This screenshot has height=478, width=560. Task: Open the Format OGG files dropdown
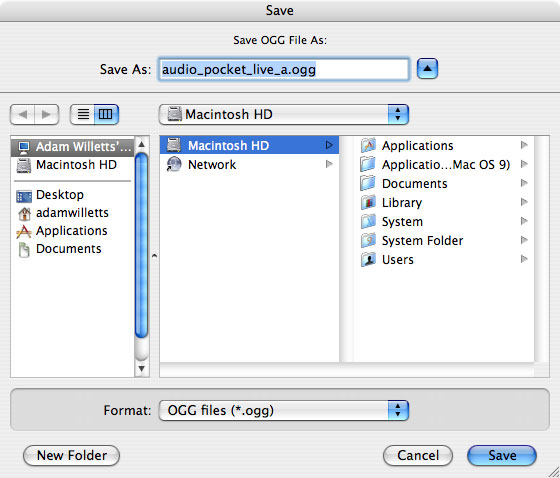[x=284, y=410]
